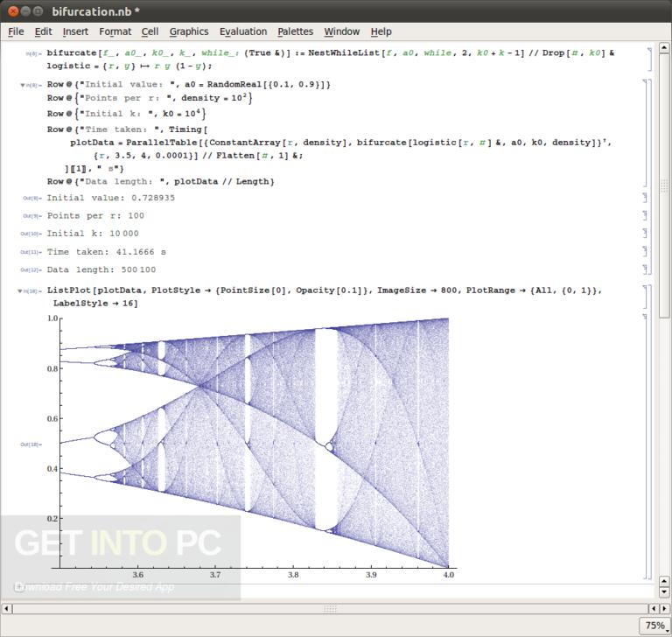Viewport: 672px width, 637px height.
Task: Click vertical scrollbar up arrow at top
Action: coord(664,47)
